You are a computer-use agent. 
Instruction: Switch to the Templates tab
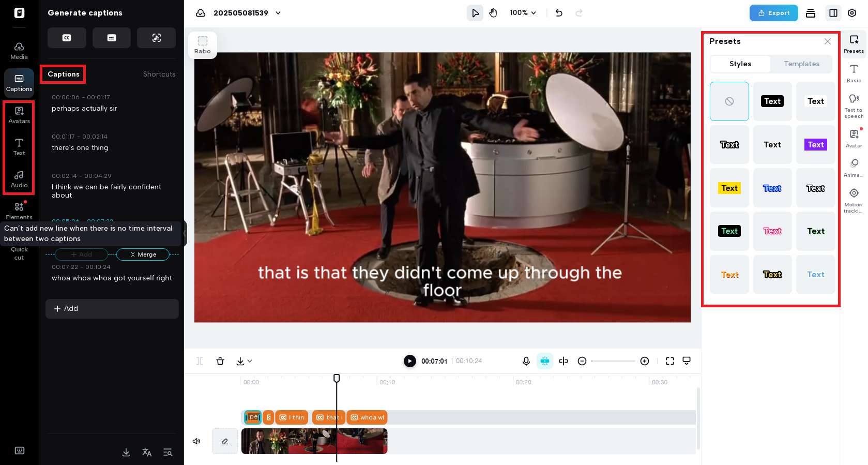(x=801, y=64)
